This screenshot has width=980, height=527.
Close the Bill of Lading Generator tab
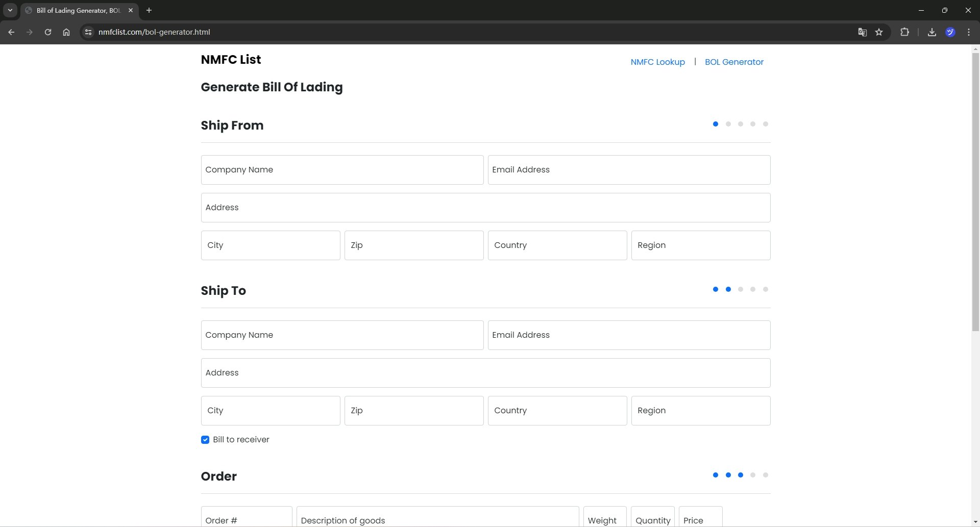pos(131,10)
